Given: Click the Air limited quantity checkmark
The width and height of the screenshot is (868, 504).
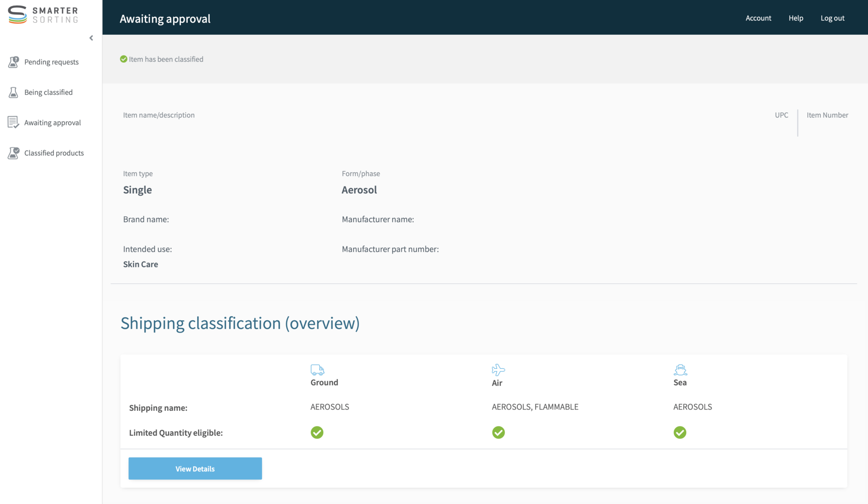Looking at the screenshot, I should 498,432.
